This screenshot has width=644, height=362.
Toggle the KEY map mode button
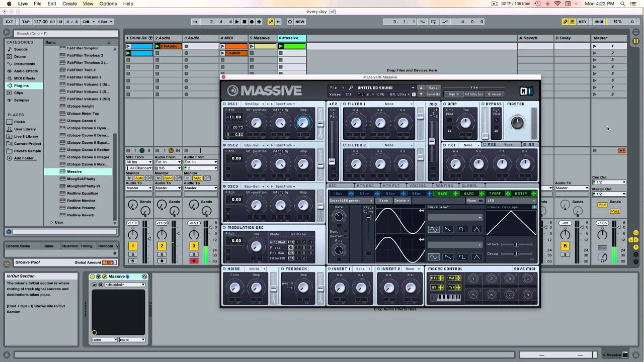coord(583,22)
